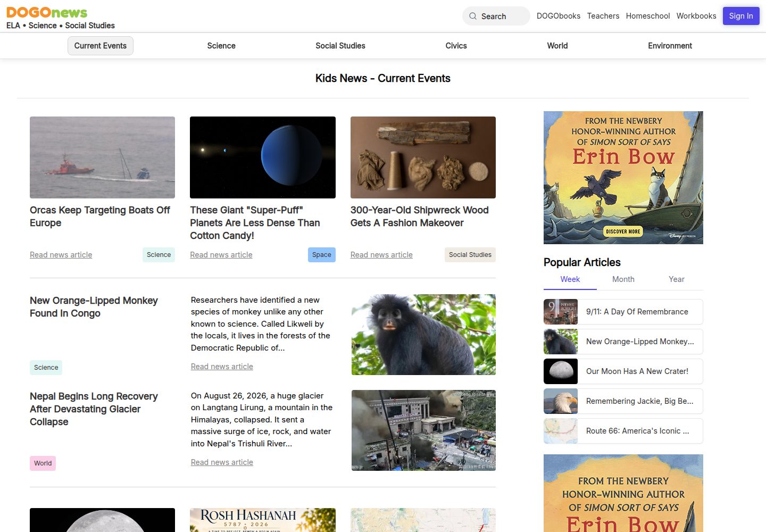Viewport: 766px width, 532px height.
Task: Open the Super-Puff planets thumbnail
Action: click(x=263, y=157)
